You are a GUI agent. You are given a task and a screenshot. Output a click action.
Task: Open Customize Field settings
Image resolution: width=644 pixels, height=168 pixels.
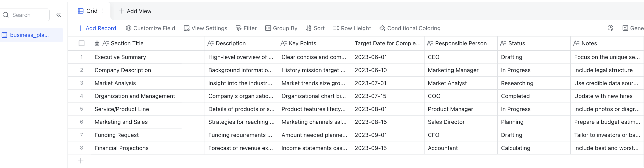pos(150,28)
